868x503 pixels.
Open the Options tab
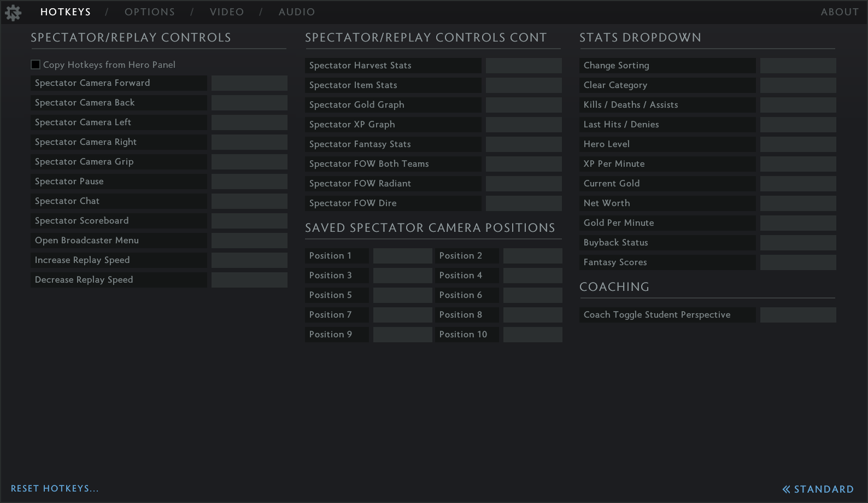coord(149,12)
